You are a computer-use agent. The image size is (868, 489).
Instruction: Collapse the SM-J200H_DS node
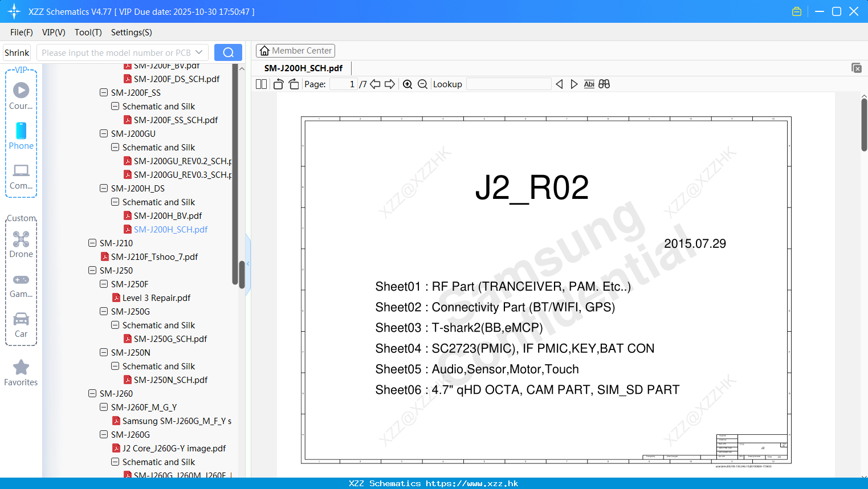(x=104, y=188)
